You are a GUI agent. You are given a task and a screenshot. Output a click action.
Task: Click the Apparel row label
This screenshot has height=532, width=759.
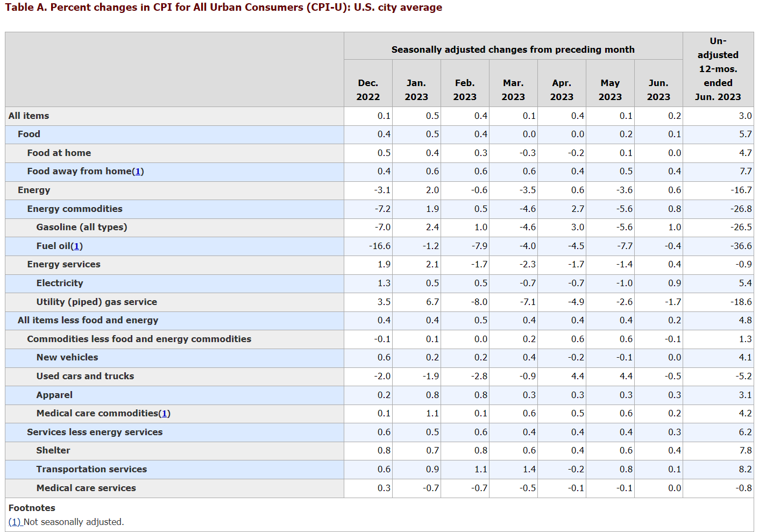coord(54,395)
